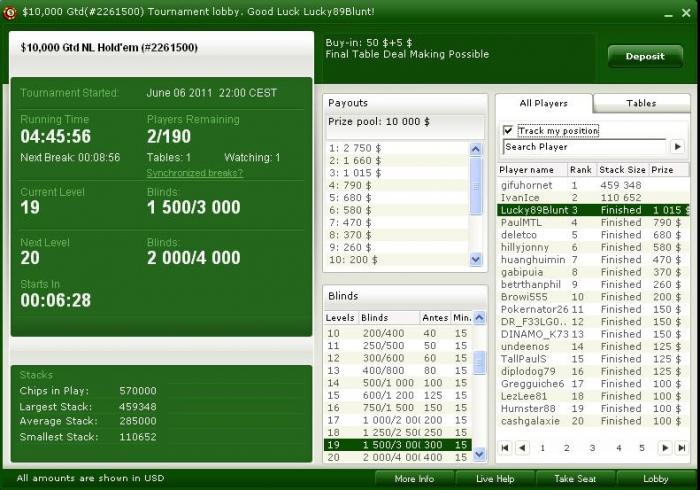Click Blinds table scroll up arrow
The image size is (700, 490).
[x=479, y=318]
